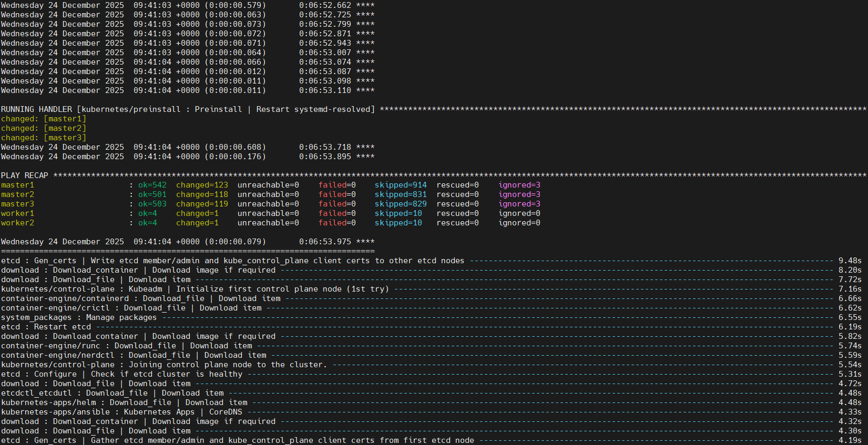Select host name "master2" in recap

pos(17,194)
